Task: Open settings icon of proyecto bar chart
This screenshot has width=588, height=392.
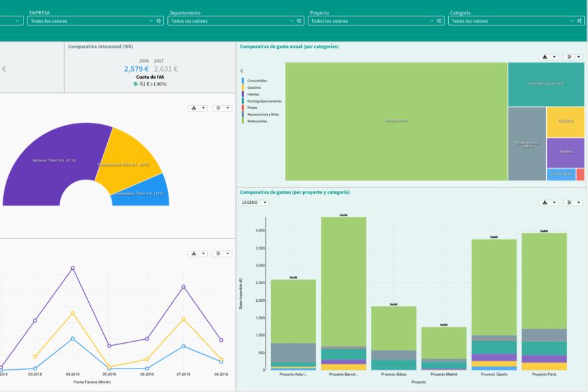Action: pyautogui.click(x=569, y=203)
